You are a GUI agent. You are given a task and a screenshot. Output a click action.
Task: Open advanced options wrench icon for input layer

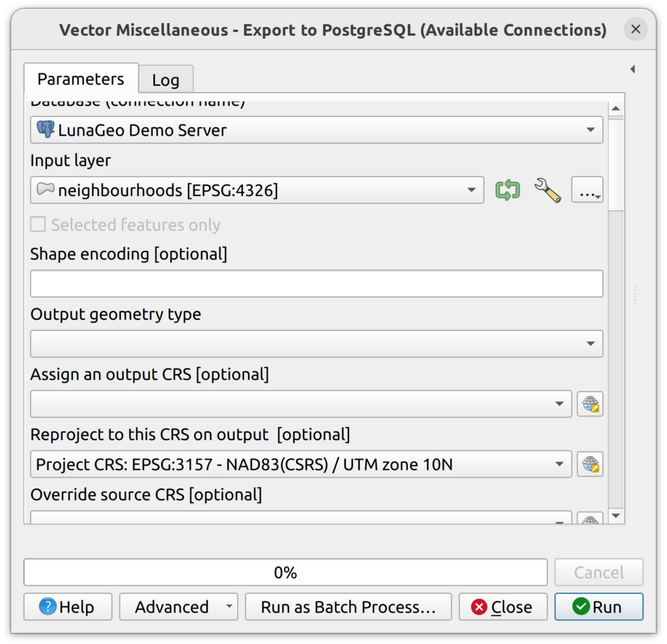[x=547, y=190]
